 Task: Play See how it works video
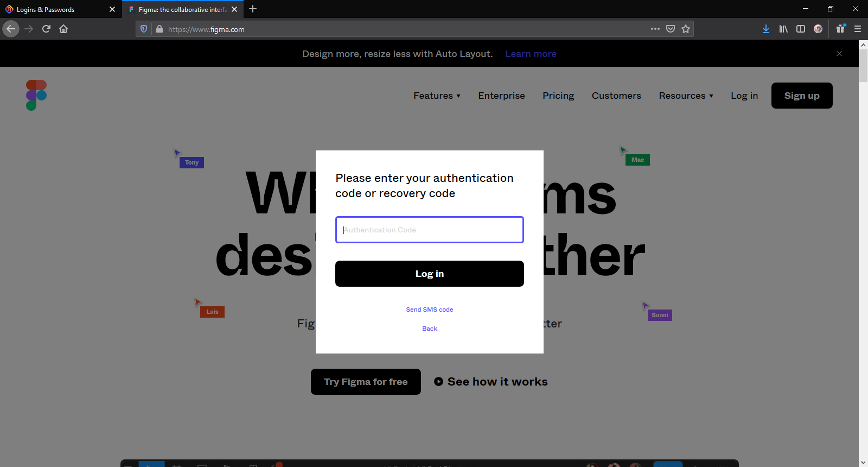[490, 382]
